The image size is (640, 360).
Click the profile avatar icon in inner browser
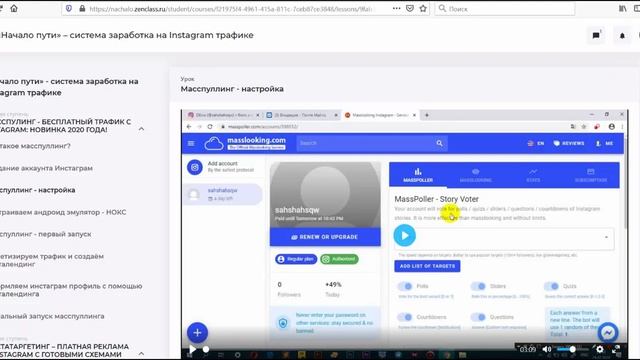point(611,127)
